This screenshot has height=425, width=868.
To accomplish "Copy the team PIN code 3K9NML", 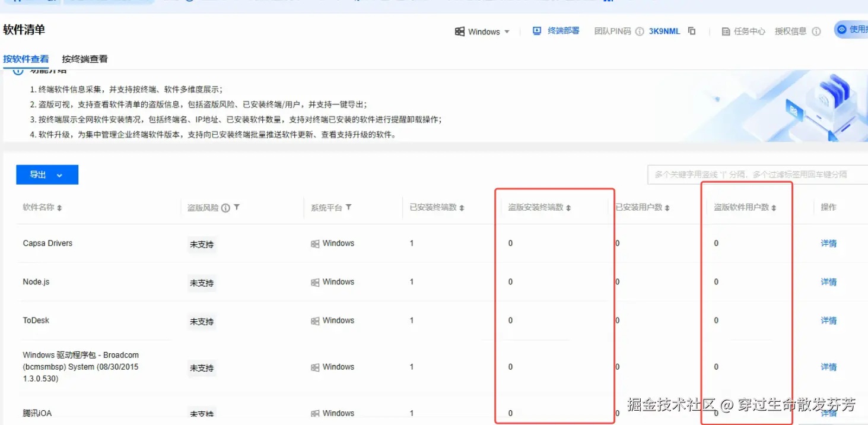I will 692,31.
